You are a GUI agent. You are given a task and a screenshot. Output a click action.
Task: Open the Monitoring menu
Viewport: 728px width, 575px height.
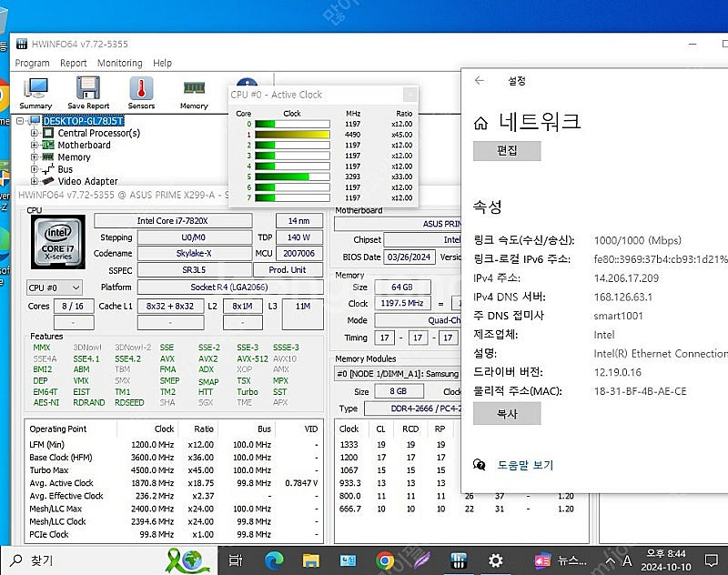[x=120, y=63]
